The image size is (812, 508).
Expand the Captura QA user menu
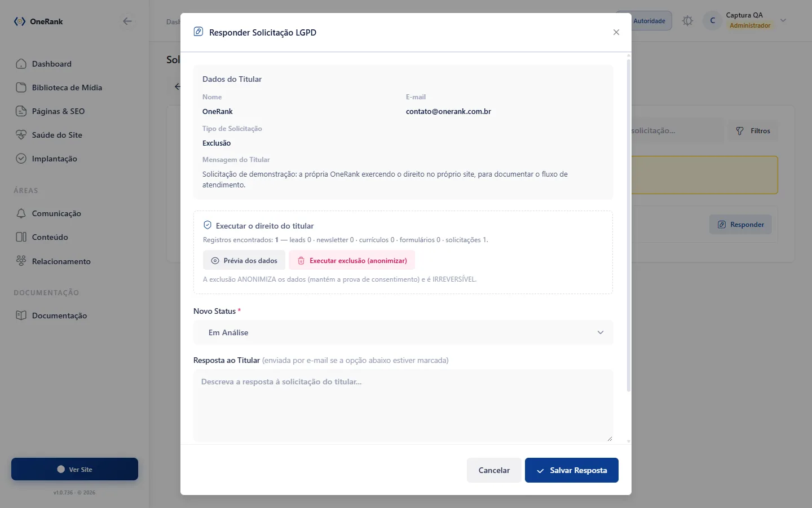pos(783,20)
